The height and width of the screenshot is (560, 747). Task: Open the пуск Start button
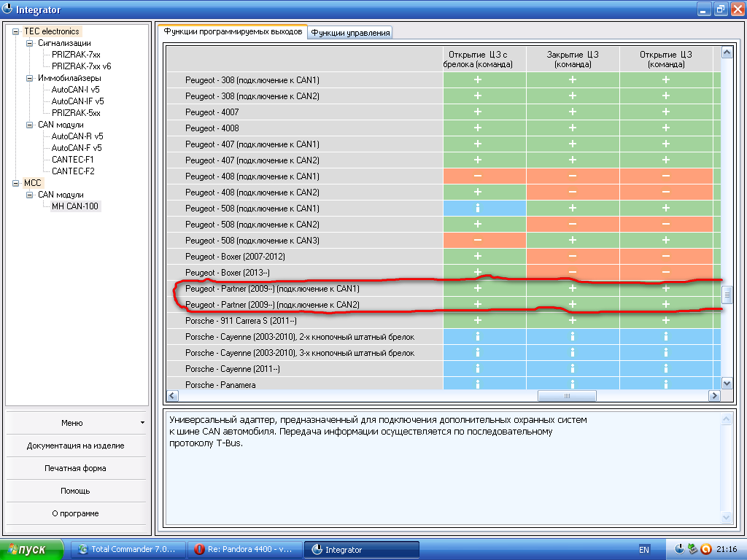coord(31,550)
